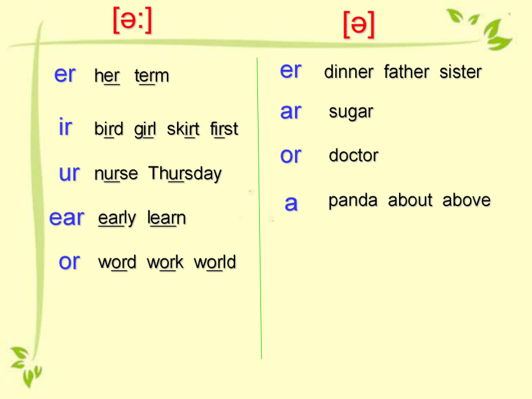Screen dimensions: 532x399
Task: Click the blue 'ar' spelling label
Action: pos(291,111)
